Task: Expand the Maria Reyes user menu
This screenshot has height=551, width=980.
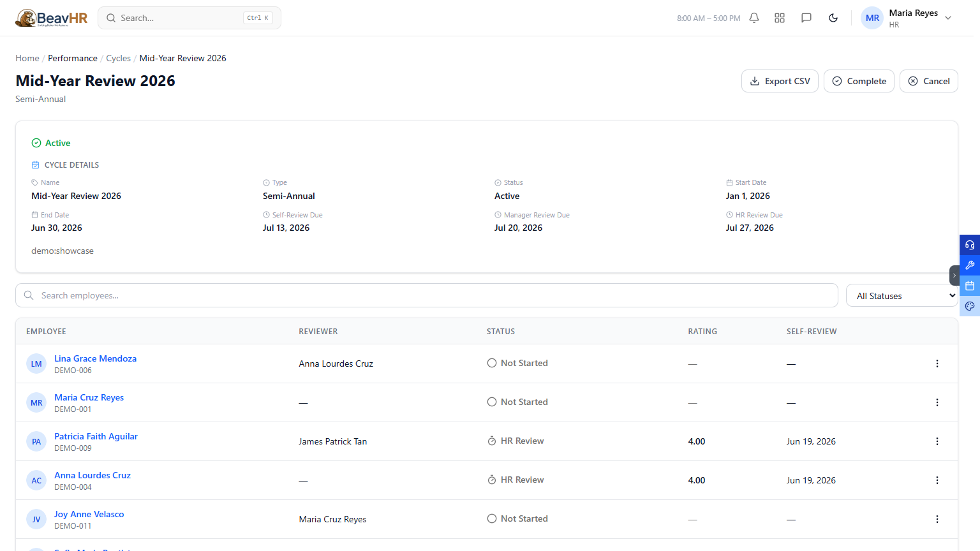Action: 907,18
